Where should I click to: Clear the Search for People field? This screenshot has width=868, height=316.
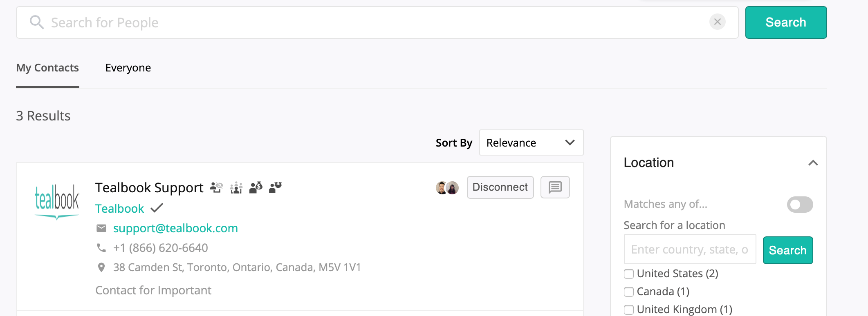717,22
